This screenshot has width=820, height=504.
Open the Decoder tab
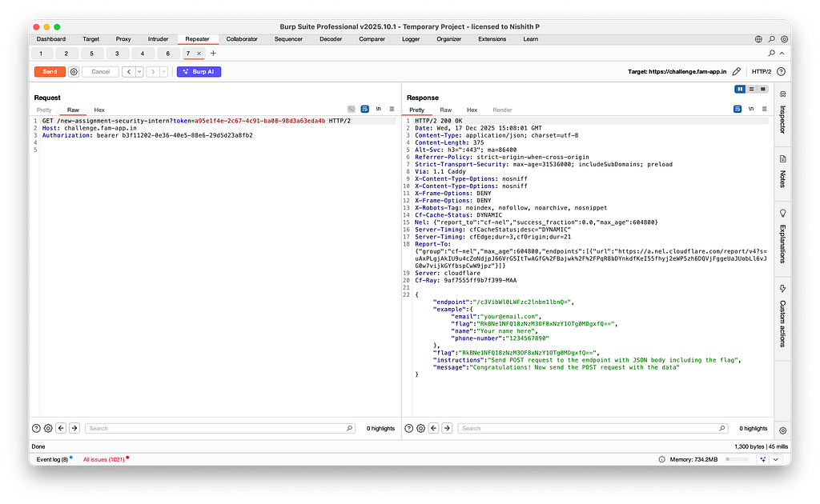point(331,39)
